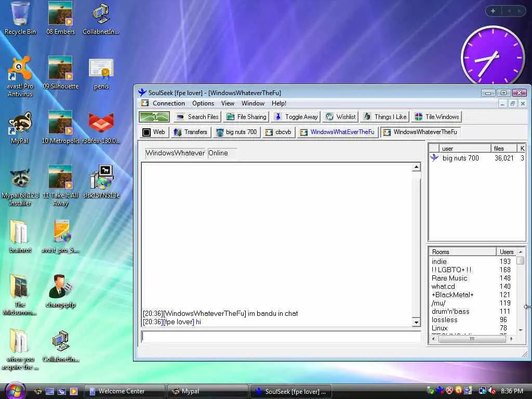
Task: Select the 10 Metropolis media file icon
Action: [60, 128]
